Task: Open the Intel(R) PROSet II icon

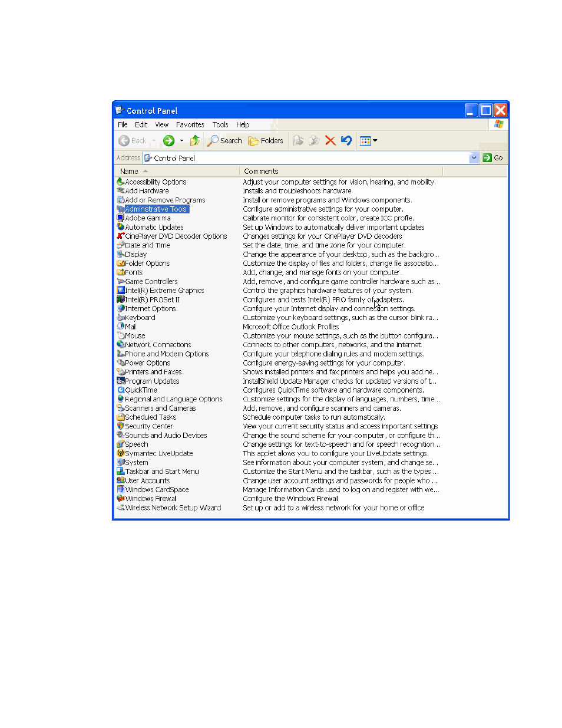Action: click(121, 299)
